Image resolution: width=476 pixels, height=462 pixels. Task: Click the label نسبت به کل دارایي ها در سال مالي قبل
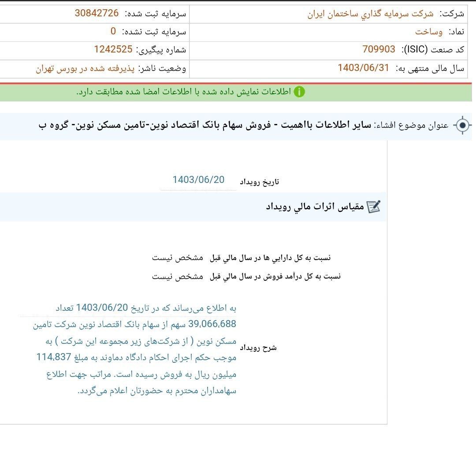pos(270,258)
